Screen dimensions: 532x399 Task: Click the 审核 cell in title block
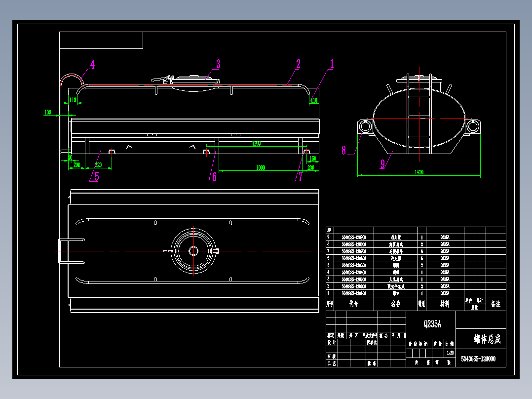pos(332,356)
